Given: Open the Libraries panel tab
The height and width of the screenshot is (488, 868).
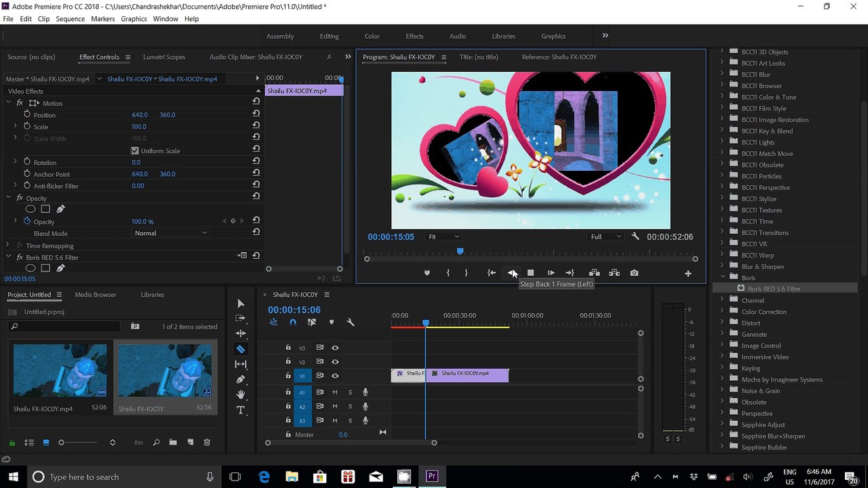Looking at the screenshot, I should [x=152, y=295].
